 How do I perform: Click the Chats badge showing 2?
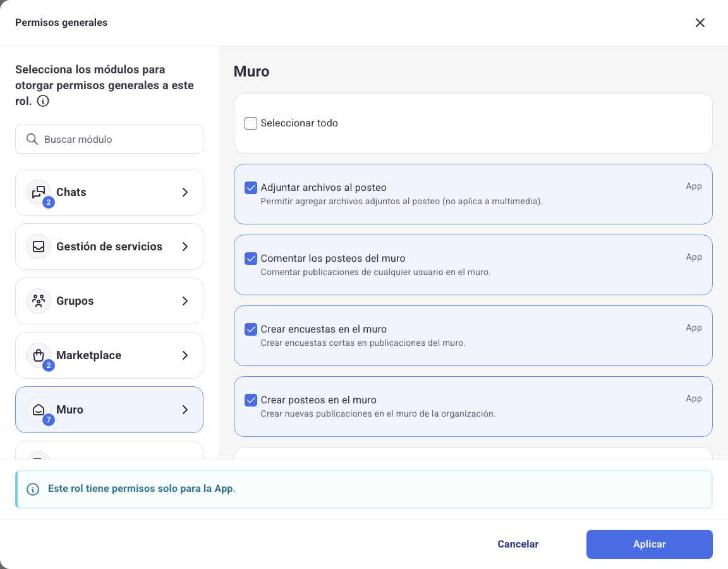pyautogui.click(x=48, y=202)
